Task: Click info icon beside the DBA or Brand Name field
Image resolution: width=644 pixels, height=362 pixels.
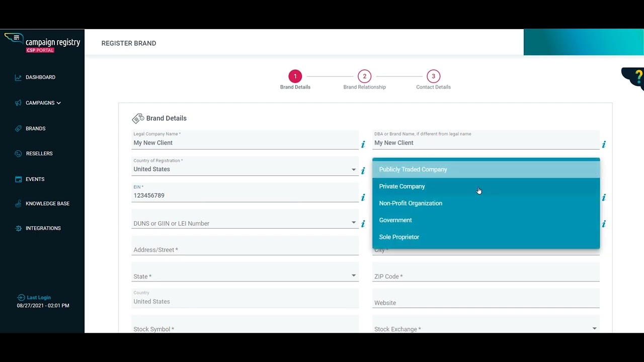Action: click(x=604, y=145)
